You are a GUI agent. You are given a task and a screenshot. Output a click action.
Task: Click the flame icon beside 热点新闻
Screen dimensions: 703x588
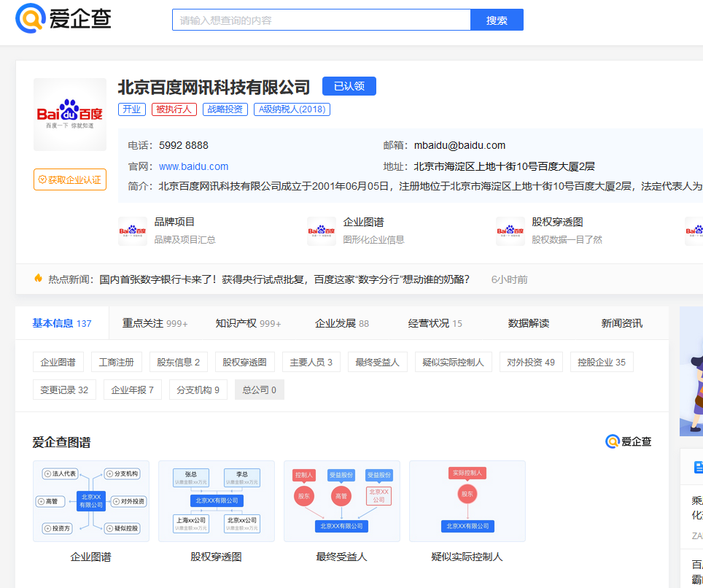click(x=38, y=279)
